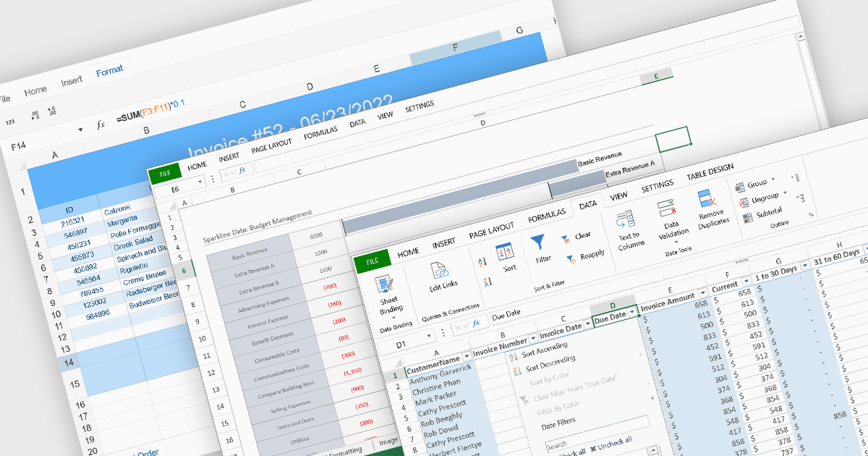Screen dimensions: 868x456
Task: Click column F header in Invoice window
Action: 454,48
